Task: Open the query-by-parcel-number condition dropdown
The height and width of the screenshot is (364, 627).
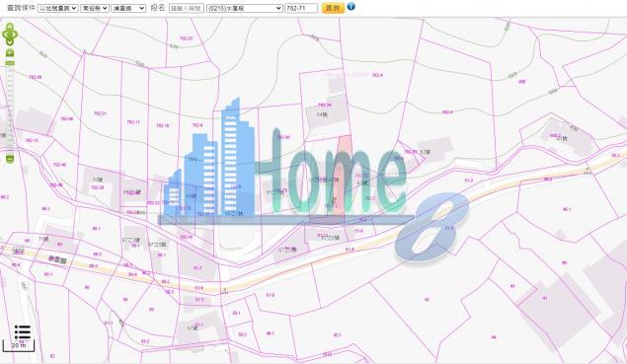Action: coord(58,8)
